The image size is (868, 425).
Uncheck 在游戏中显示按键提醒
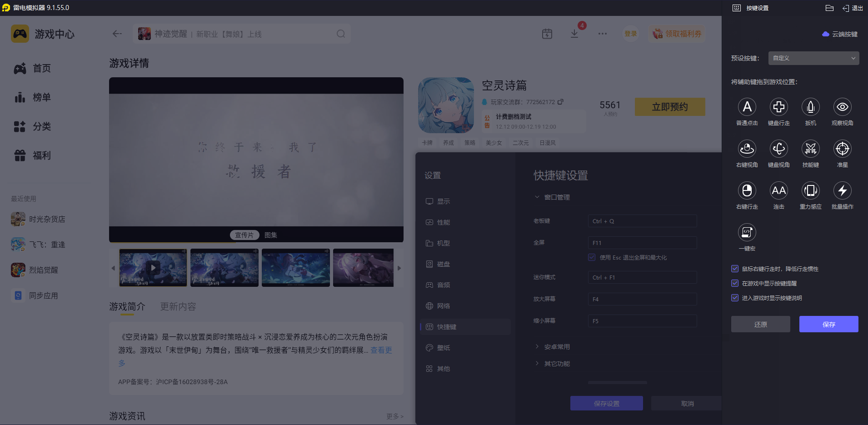(x=735, y=283)
